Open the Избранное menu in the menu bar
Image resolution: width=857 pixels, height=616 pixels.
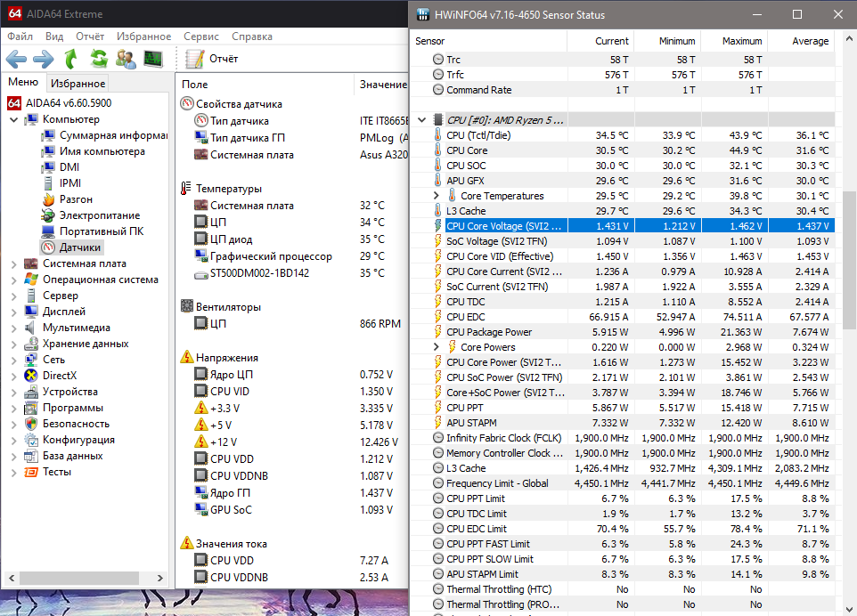pyautogui.click(x=143, y=36)
